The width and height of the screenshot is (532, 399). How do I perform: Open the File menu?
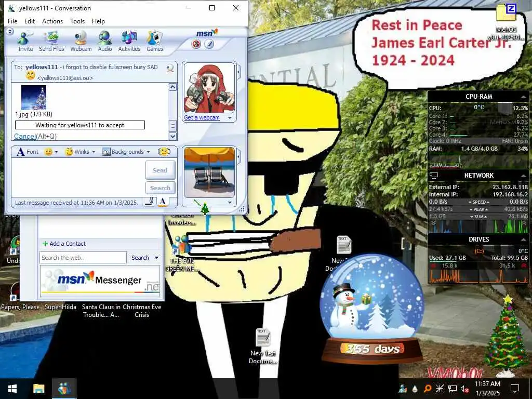pyautogui.click(x=12, y=21)
